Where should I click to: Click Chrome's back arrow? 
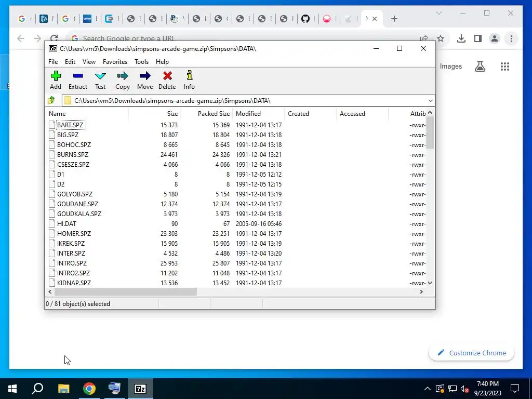pyautogui.click(x=21, y=38)
